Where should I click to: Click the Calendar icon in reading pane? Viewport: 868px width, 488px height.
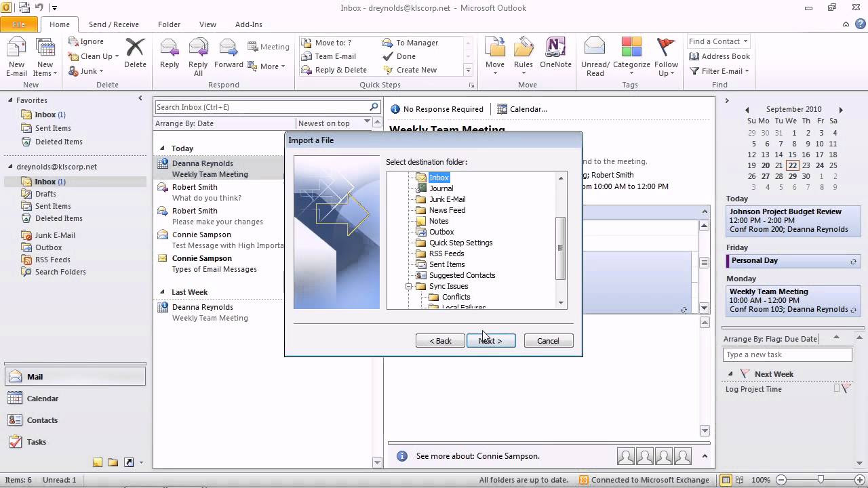502,108
